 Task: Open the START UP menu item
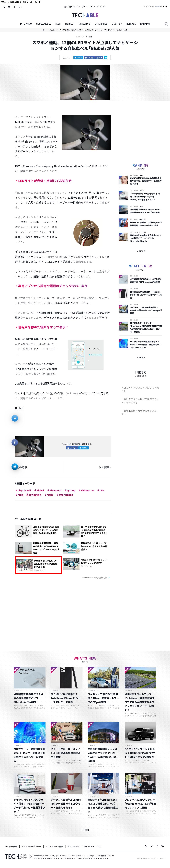117,24
